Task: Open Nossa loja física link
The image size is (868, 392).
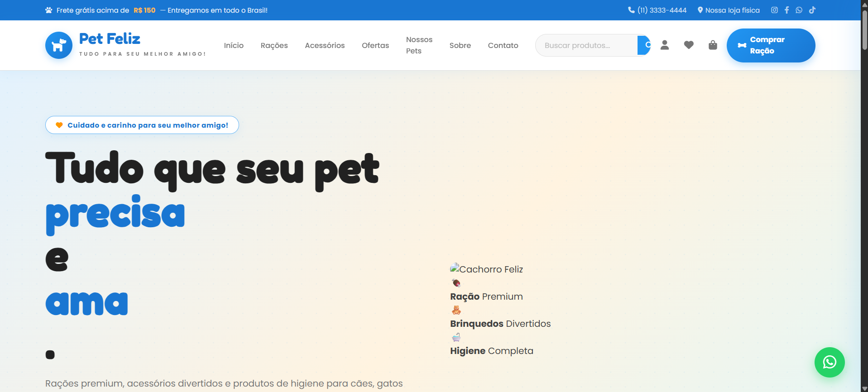Action: tap(729, 10)
